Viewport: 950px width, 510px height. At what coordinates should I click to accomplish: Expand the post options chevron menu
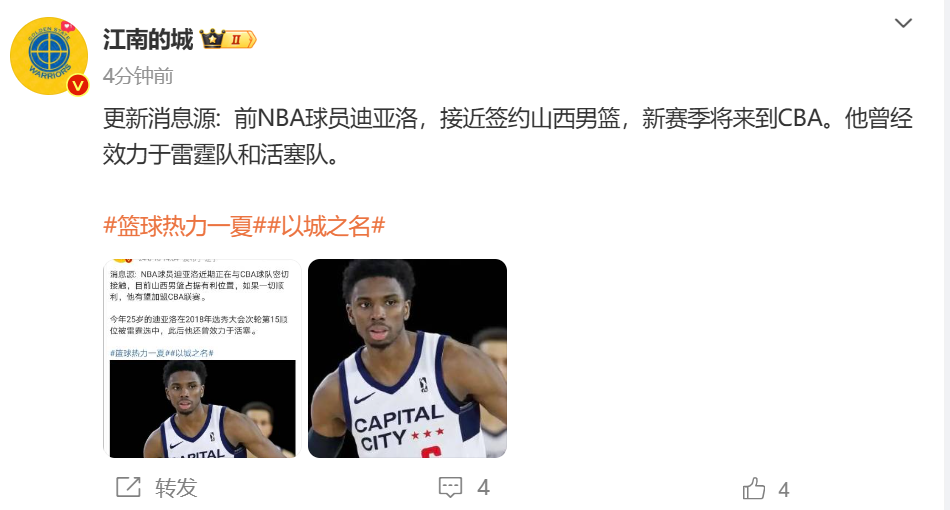(x=903, y=23)
